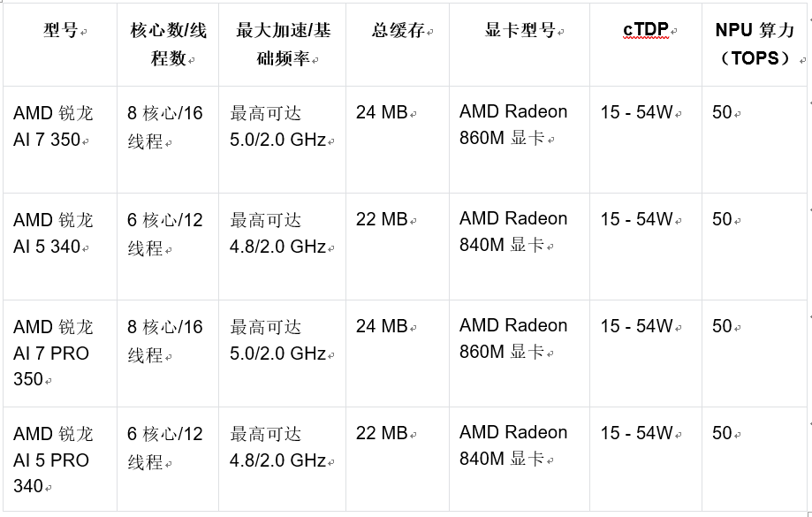This screenshot has width=812, height=517.
Task: Click core count cell for AI 7 350
Action: tap(165, 126)
